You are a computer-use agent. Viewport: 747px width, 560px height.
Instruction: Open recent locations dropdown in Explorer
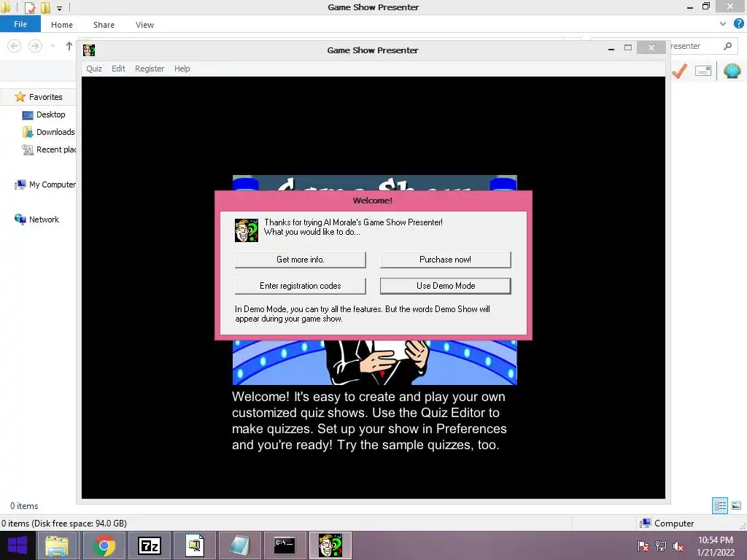[x=53, y=46]
